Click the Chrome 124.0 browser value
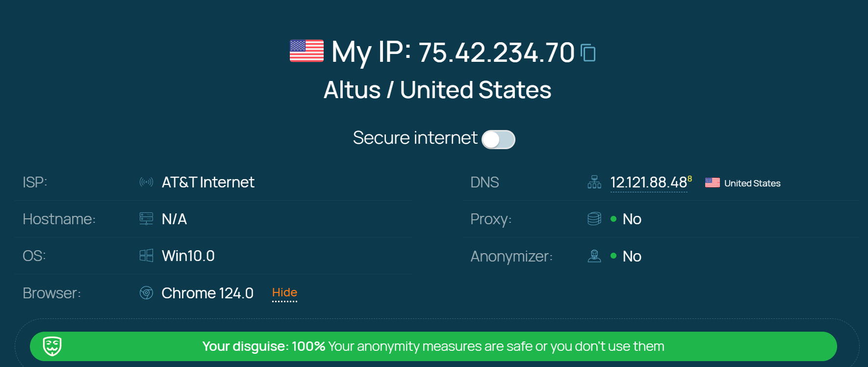The width and height of the screenshot is (868, 367). 207,293
